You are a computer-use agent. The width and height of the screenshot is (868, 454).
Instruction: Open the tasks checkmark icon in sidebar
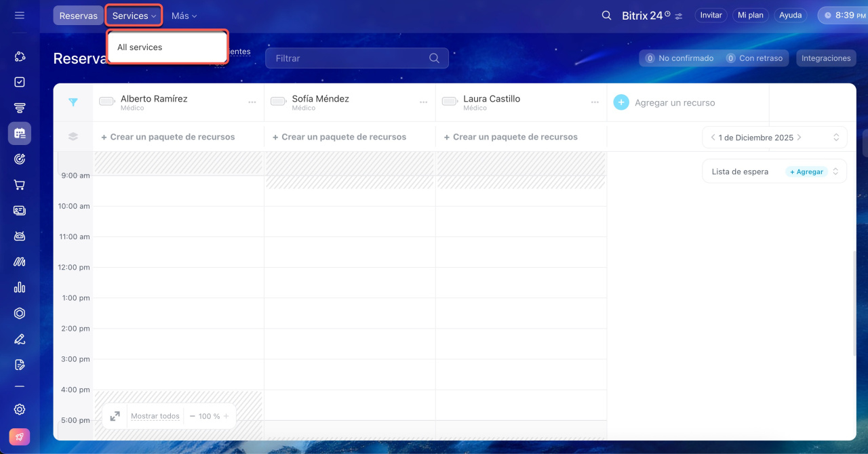pyautogui.click(x=19, y=82)
